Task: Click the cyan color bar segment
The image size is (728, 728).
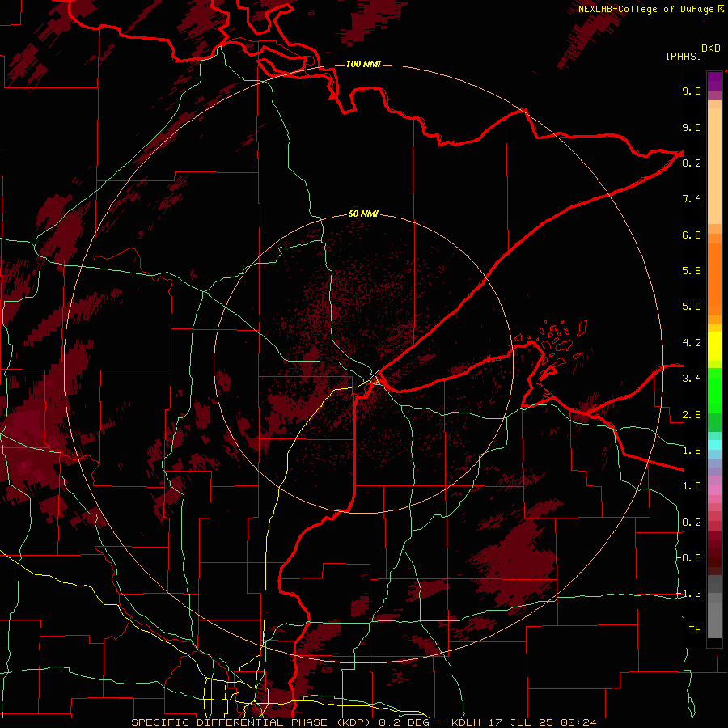Action: pyautogui.click(x=714, y=445)
